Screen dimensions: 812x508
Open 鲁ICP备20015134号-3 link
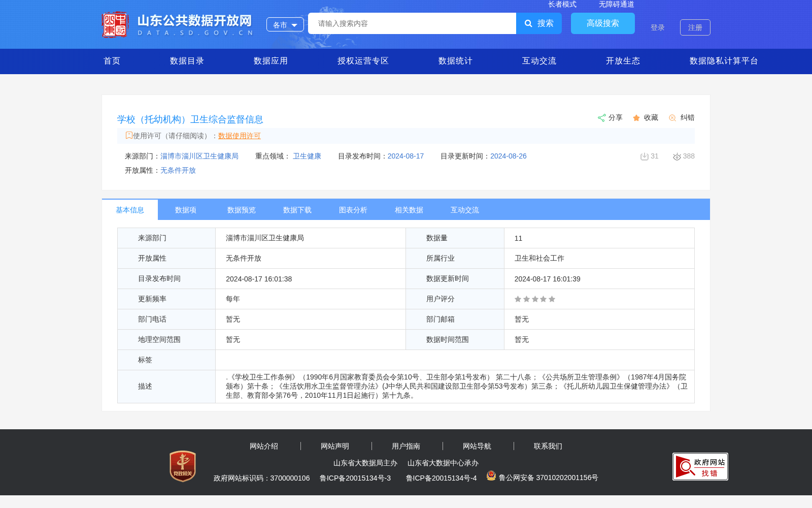click(355, 479)
